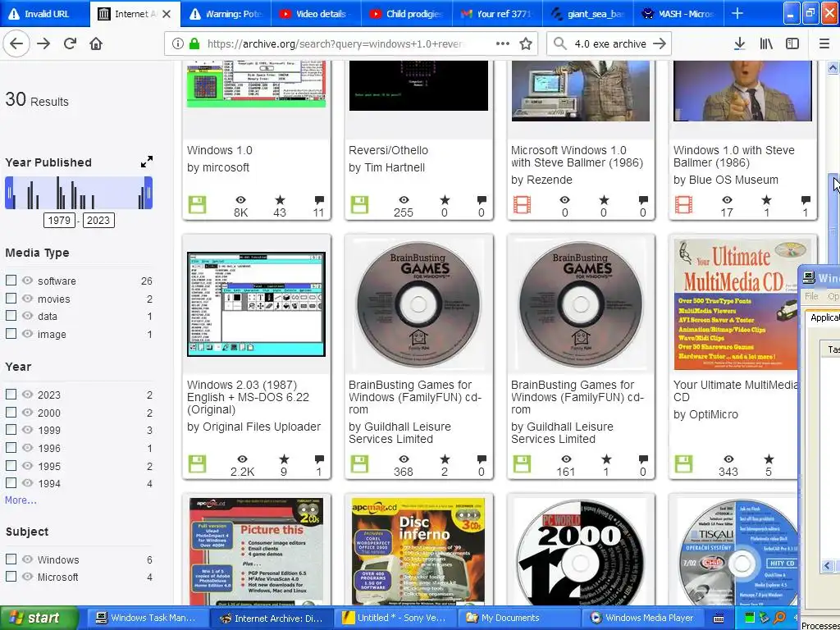Image resolution: width=840 pixels, height=630 pixels.
Task: Open the home page icon
Action: coord(96,44)
